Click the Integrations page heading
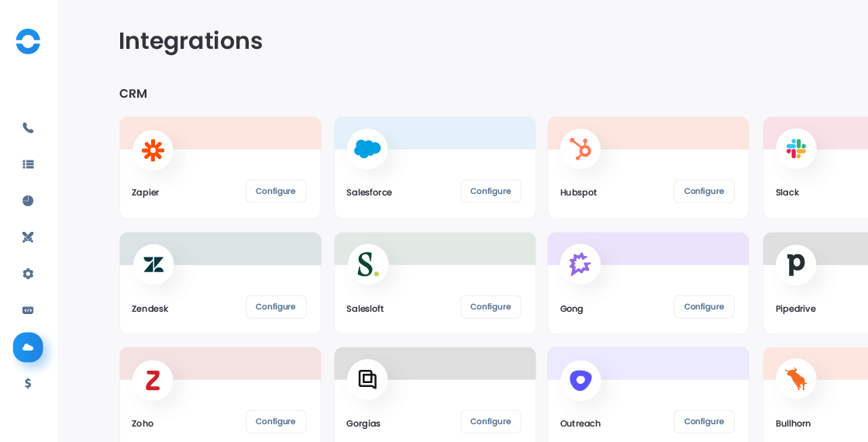This screenshot has width=868, height=442. click(x=191, y=41)
